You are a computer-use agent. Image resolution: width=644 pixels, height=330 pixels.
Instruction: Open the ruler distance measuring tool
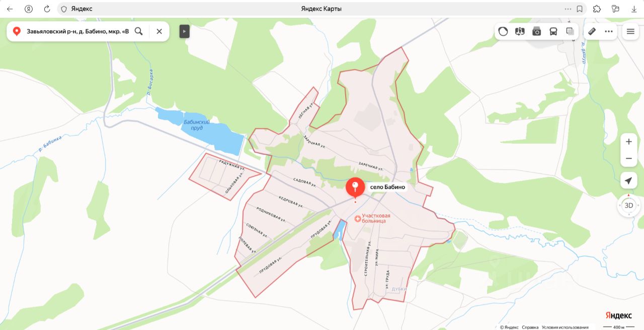point(592,31)
